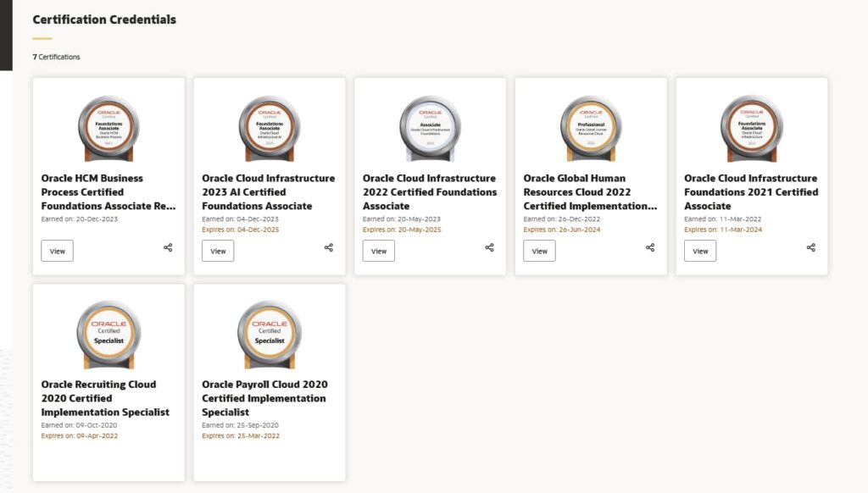Share the Cloud Infrastructure 2022 Foundations certification
The height and width of the screenshot is (493, 868).
click(489, 247)
